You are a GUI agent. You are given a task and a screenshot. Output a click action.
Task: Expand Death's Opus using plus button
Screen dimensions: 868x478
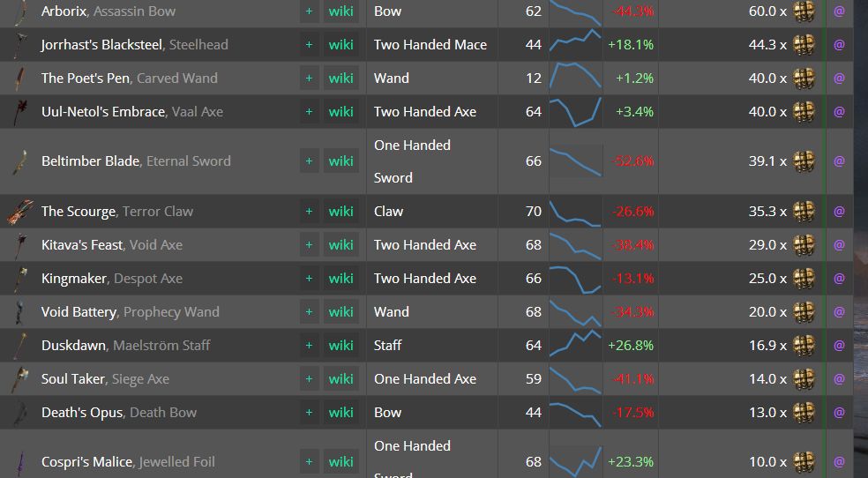point(309,413)
